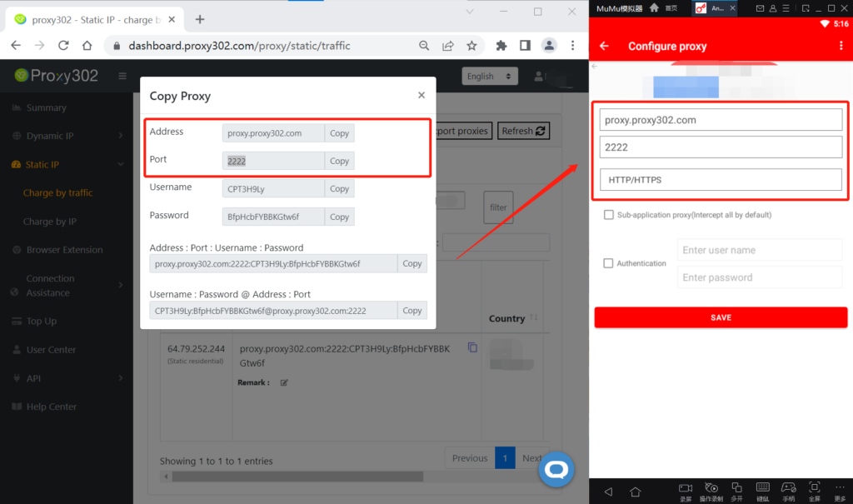Screen dimensions: 853x504
Task: Copy the Username value CPT3H9Ly
Action: [x=340, y=188]
